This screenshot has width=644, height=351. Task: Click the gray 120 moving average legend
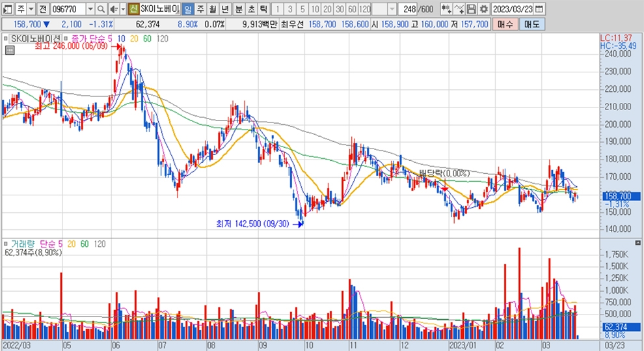pyautogui.click(x=162, y=38)
